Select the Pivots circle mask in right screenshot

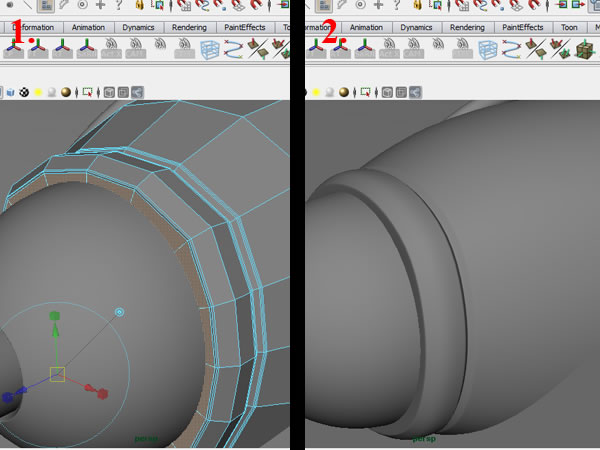[x=360, y=5]
